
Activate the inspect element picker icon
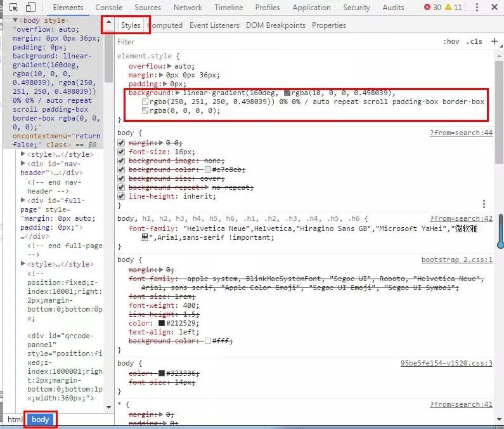pyautogui.click(x=14, y=8)
